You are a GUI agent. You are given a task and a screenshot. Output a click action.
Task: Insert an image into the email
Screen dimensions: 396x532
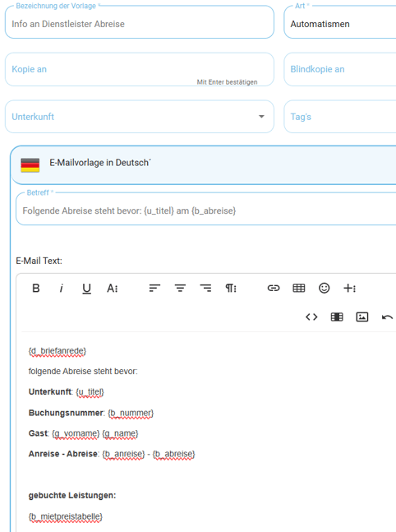point(362,317)
